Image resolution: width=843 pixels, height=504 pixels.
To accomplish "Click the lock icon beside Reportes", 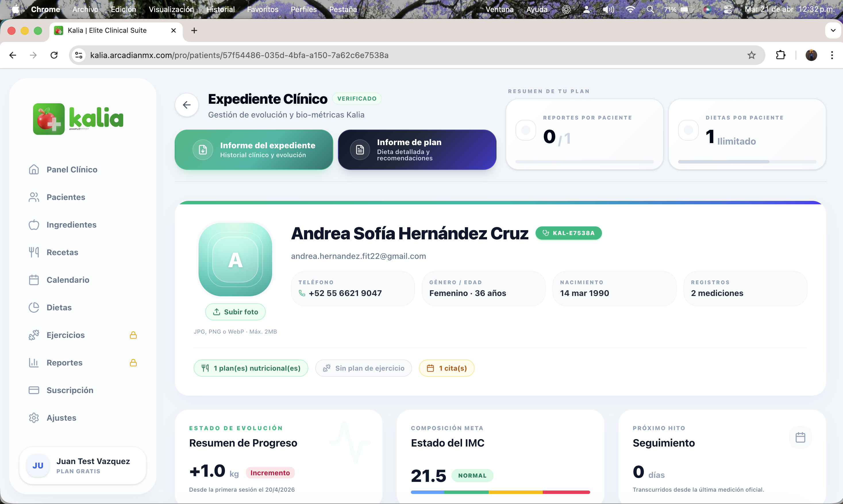I will [133, 363].
